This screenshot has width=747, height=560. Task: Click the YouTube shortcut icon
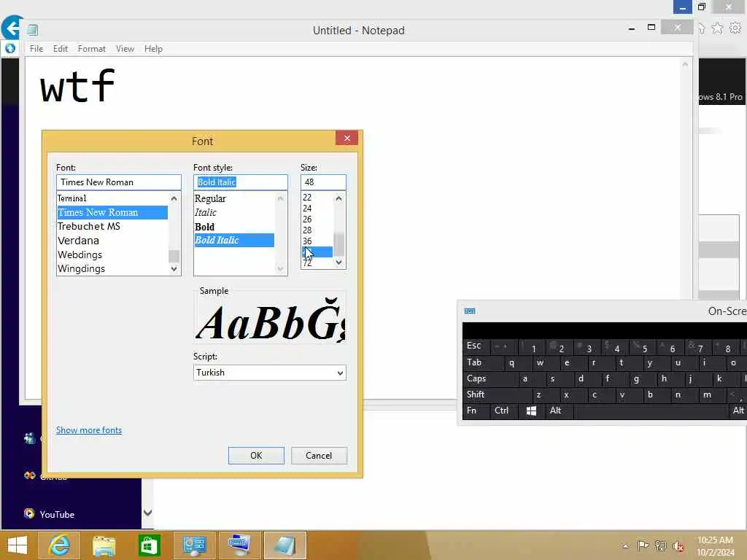29,513
